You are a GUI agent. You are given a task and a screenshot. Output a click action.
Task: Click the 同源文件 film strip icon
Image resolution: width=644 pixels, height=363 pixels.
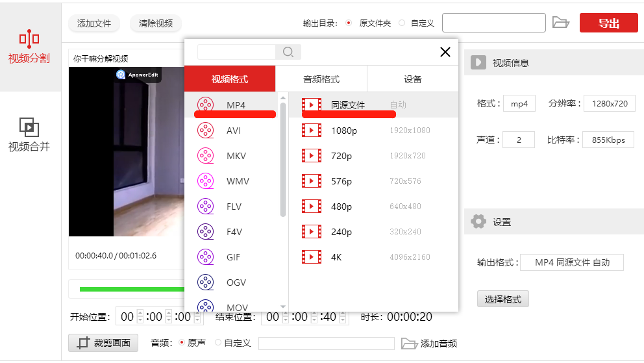point(312,105)
